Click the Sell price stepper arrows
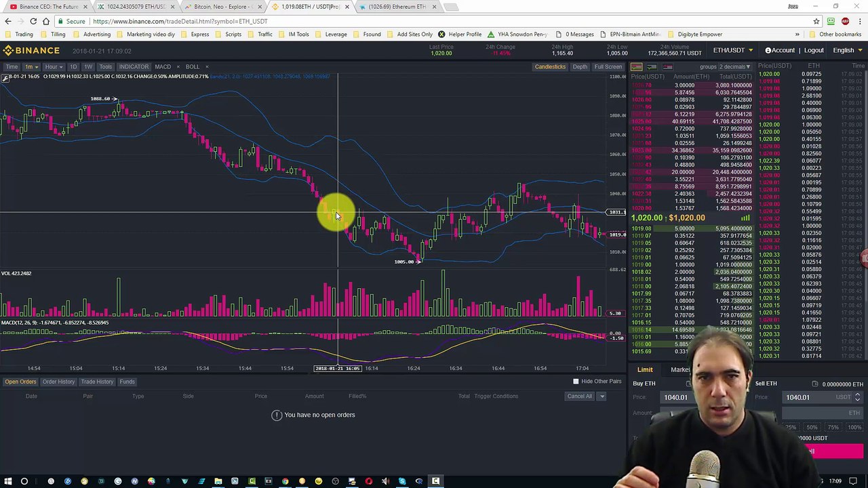868x488 pixels. [x=857, y=397]
